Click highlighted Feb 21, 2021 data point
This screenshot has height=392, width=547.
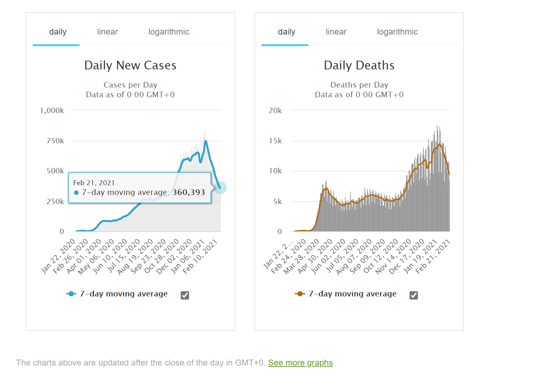(220, 188)
